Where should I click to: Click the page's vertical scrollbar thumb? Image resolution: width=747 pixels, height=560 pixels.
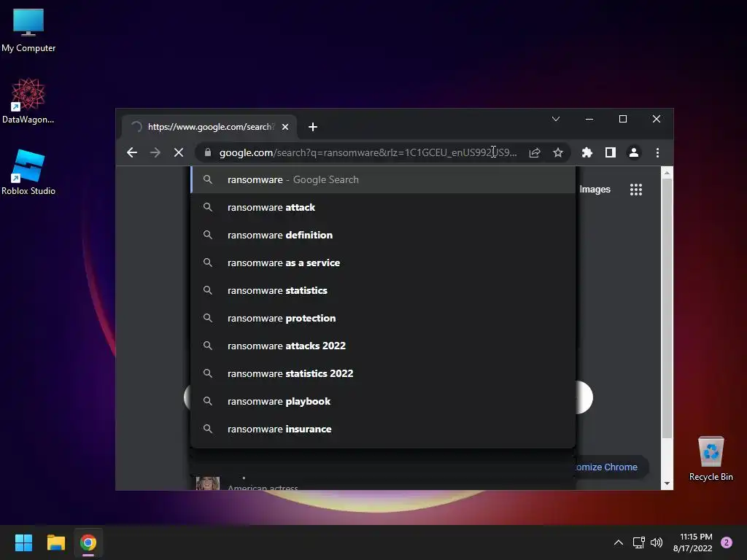pos(667,308)
